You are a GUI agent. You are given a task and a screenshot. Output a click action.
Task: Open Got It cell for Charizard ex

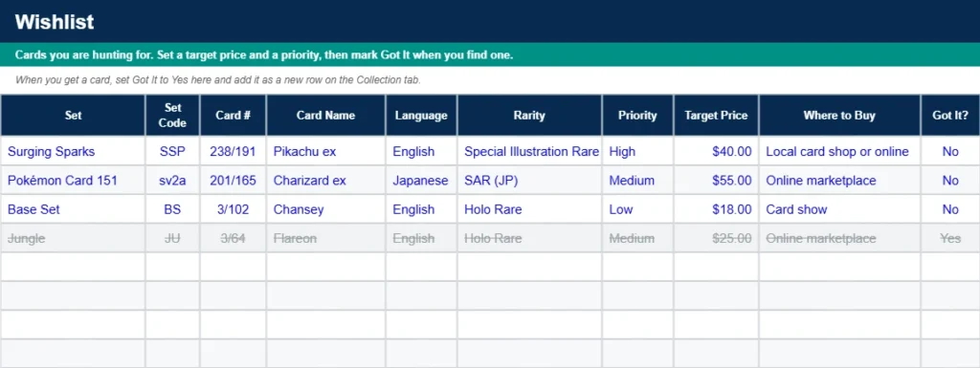950,181
